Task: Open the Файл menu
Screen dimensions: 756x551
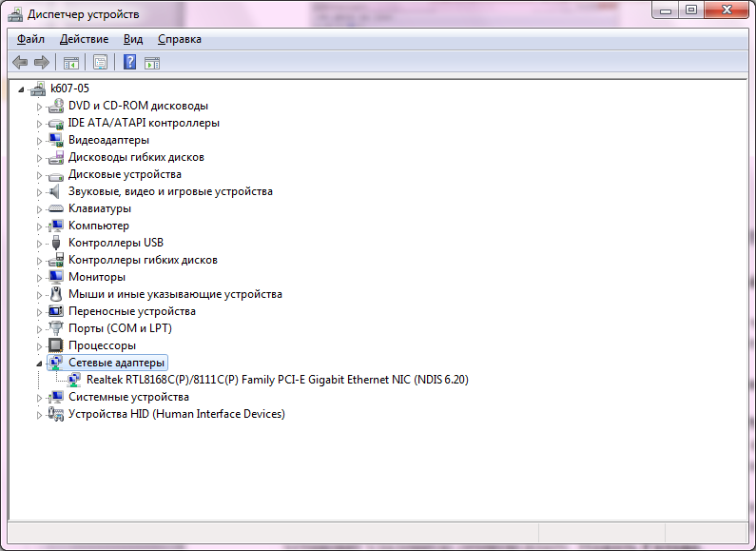Action: coord(30,39)
